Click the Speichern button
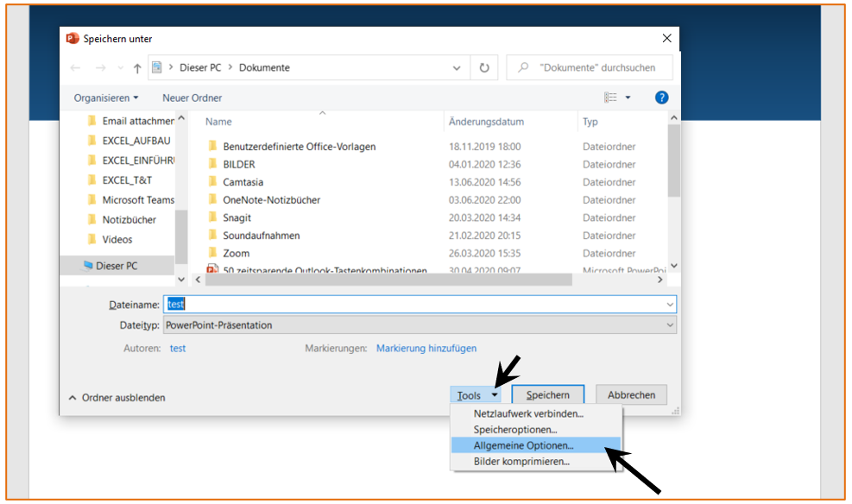This screenshot has height=504, width=852. pyautogui.click(x=547, y=395)
